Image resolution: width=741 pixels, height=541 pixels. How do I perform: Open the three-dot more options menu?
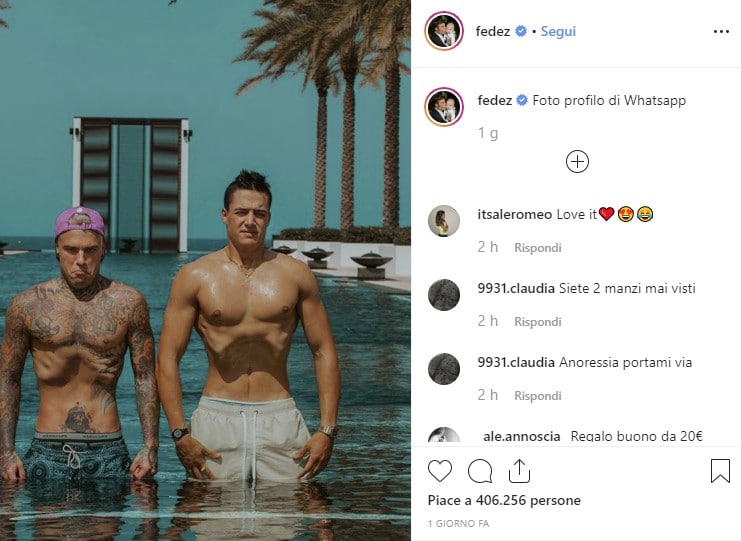(x=721, y=32)
